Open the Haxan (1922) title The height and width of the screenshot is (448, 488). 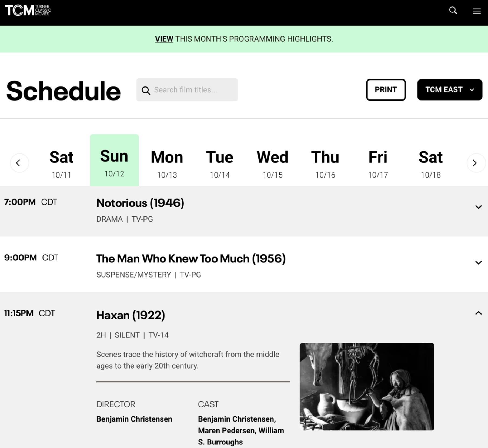pyautogui.click(x=131, y=315)
